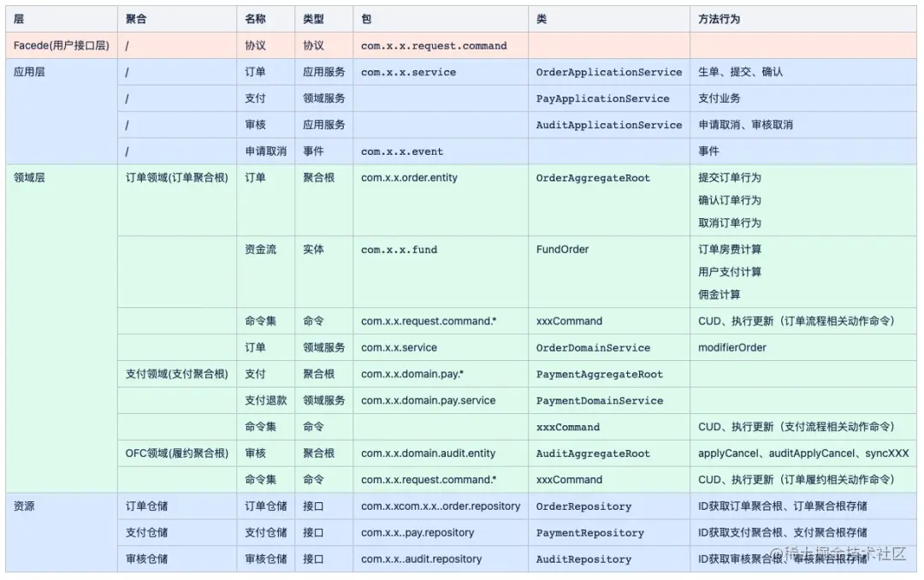Select com.x.xcom.x.x..order.repository package cell
Viewport: 924px width, 580px height.
tap(441, 506)
